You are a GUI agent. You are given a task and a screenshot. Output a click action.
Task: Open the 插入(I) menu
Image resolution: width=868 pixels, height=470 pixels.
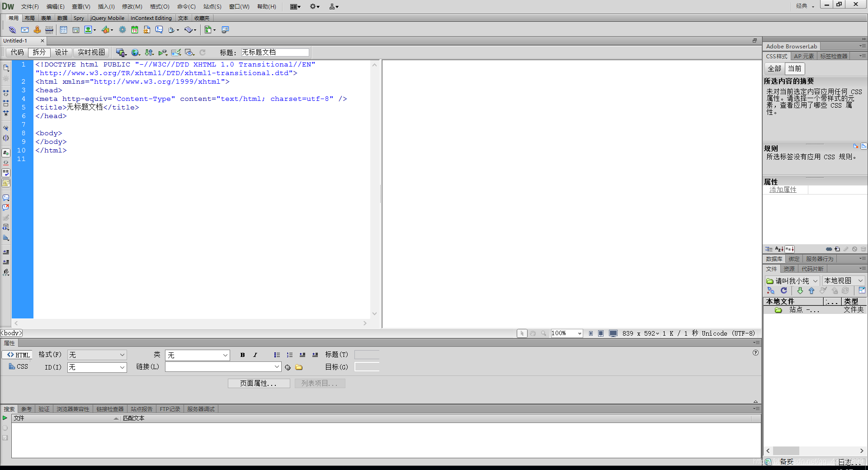[x=106, y=7]
